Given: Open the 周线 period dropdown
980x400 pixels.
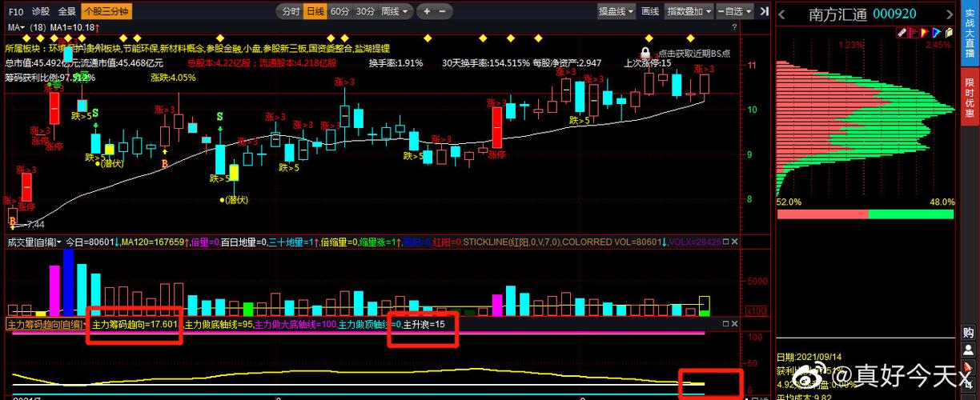Looking at the screenshot, I should point(395,11).
